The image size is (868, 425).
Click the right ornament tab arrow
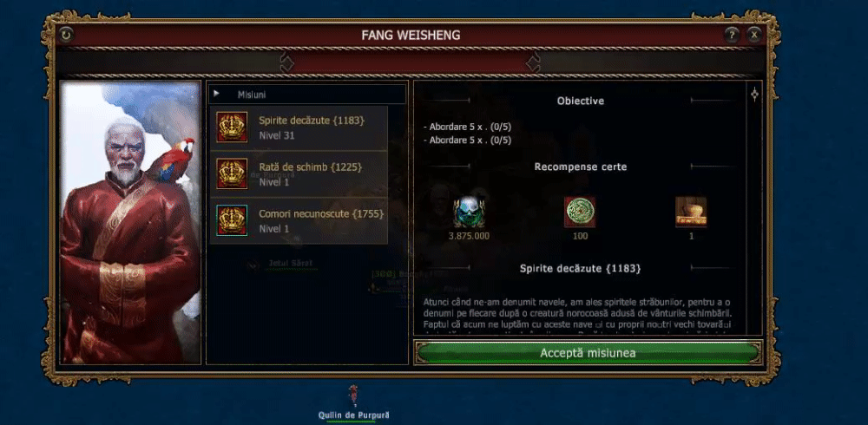pyautogui.click(x=533, y=62)
